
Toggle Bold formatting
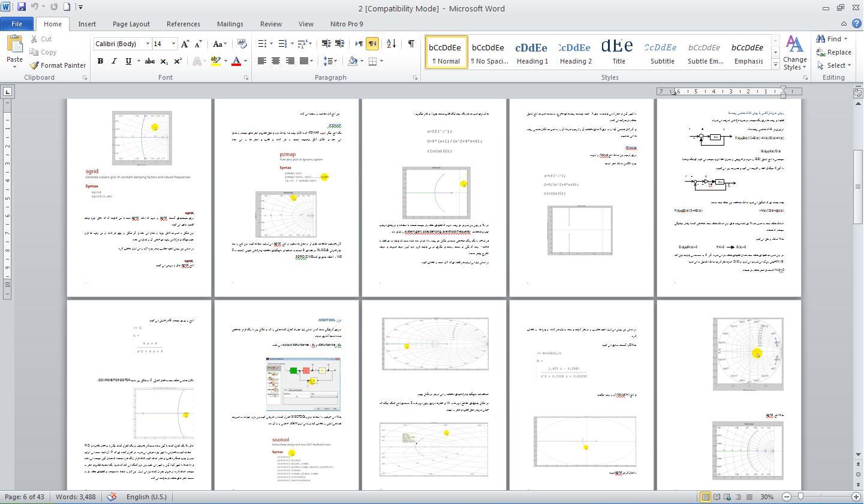pos(100,61)
